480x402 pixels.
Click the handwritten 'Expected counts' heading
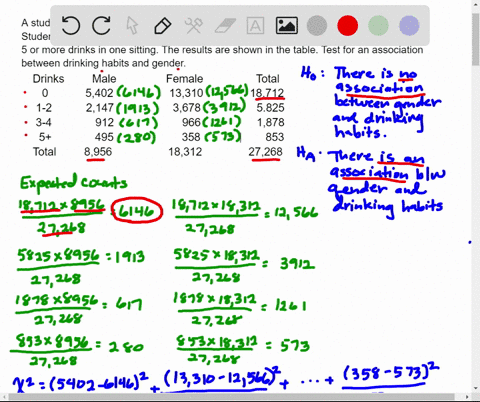[73, 183]
